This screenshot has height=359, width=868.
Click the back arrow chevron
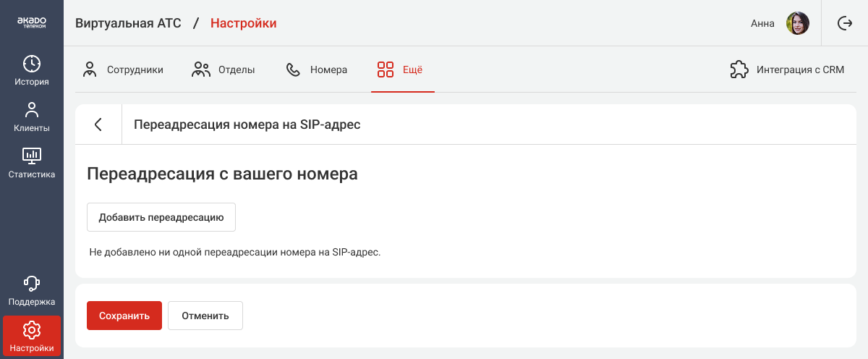(x=98, y=124)
